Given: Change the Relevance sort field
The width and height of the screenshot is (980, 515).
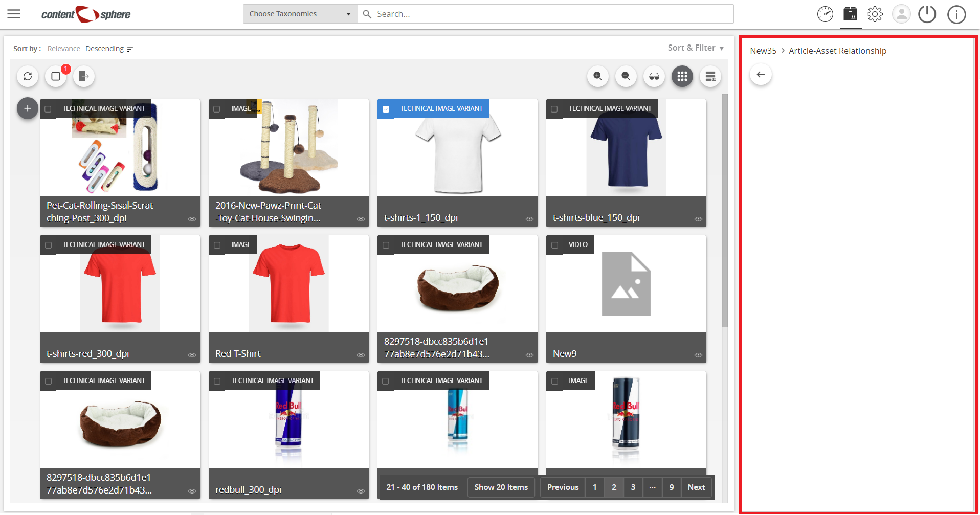Looking at the screenshot, I should (64, 49).
